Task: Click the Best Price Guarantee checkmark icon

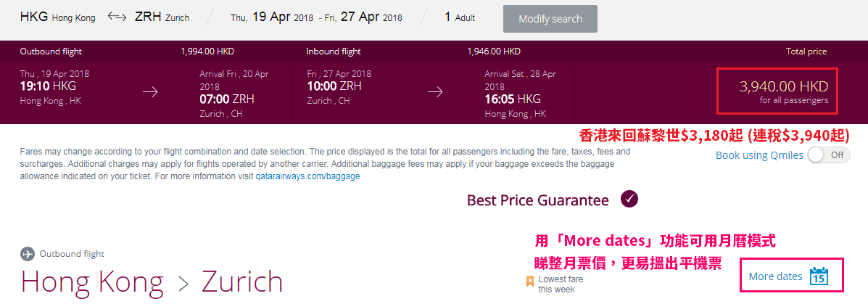Action: (629, 200)
